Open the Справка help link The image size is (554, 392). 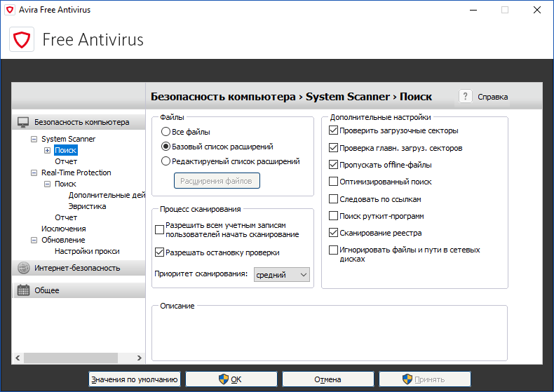pyautogui.click(x=492, y=97)
